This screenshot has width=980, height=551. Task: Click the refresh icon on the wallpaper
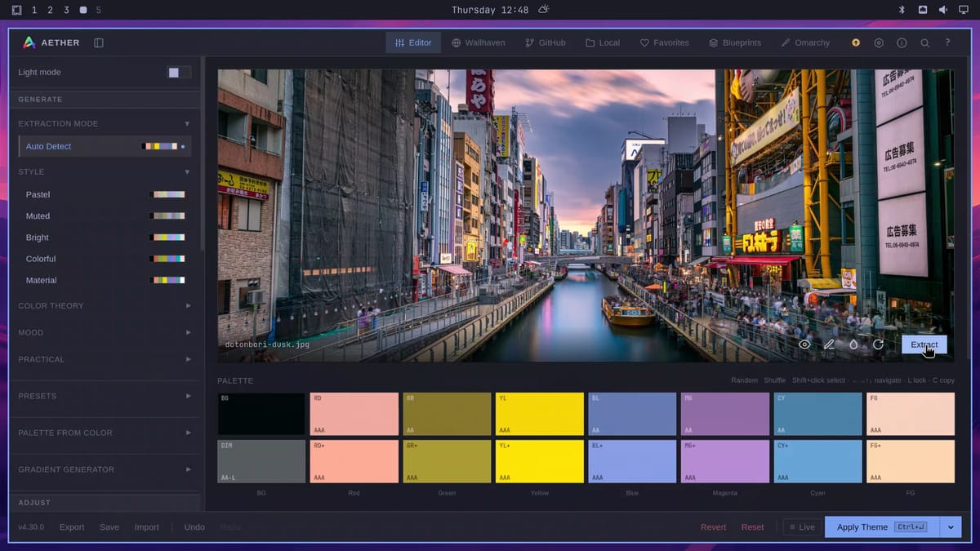pos(878,344)
